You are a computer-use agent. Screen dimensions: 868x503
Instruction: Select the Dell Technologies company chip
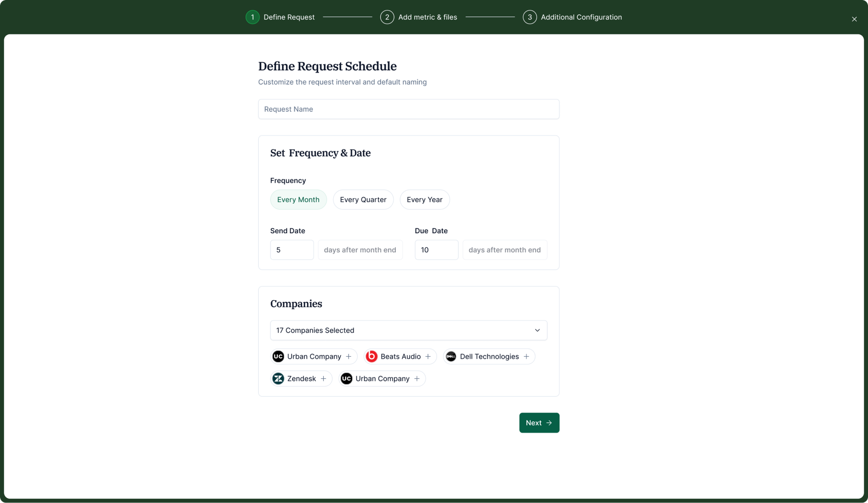coord(489,356)
